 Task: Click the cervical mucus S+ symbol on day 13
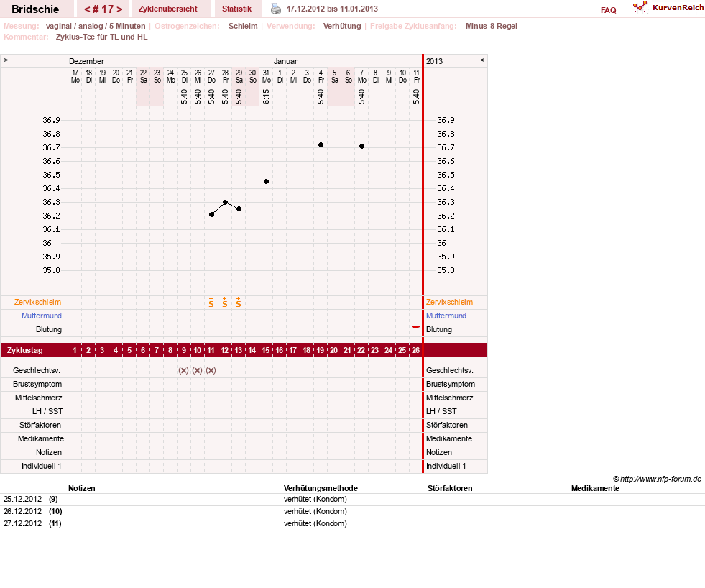(x=239, y=303)
